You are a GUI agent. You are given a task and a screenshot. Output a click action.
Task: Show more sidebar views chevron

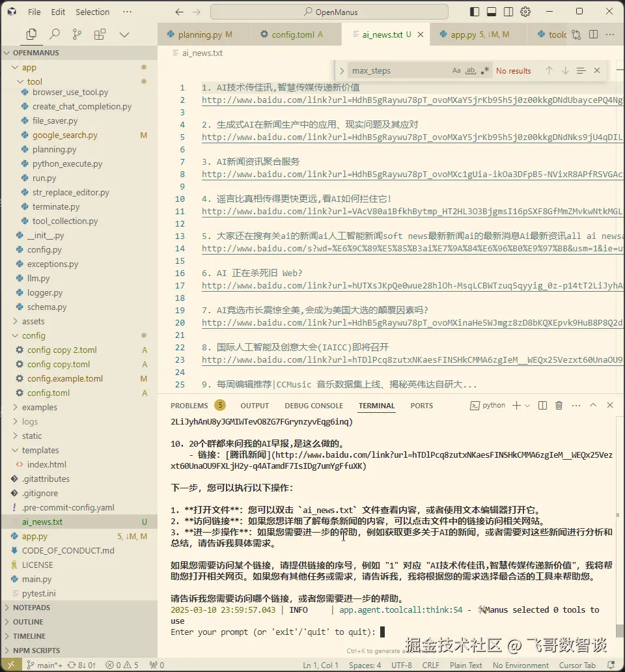click(124, 35)
